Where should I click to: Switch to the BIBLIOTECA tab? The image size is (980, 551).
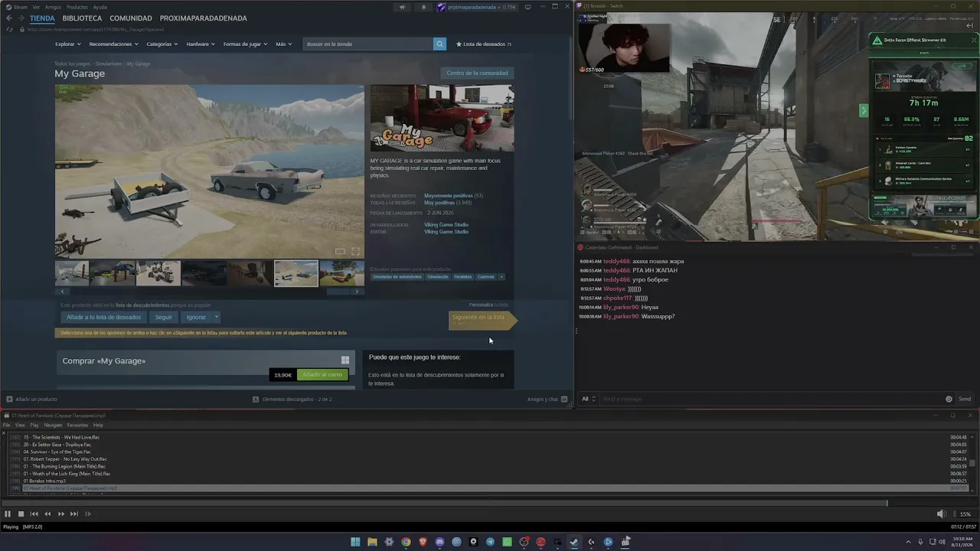pos(82,18)
